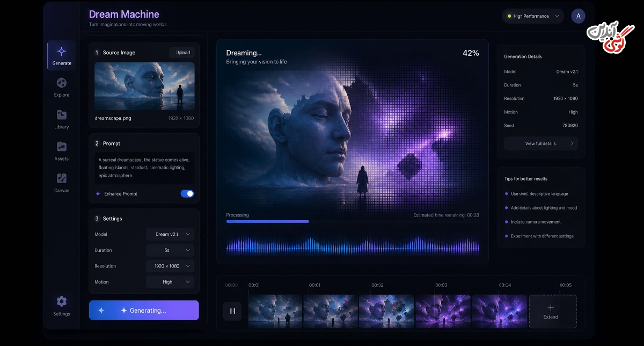Click Model value Dream v2.1 in Generation Details
644x346 pixels.
567,71
